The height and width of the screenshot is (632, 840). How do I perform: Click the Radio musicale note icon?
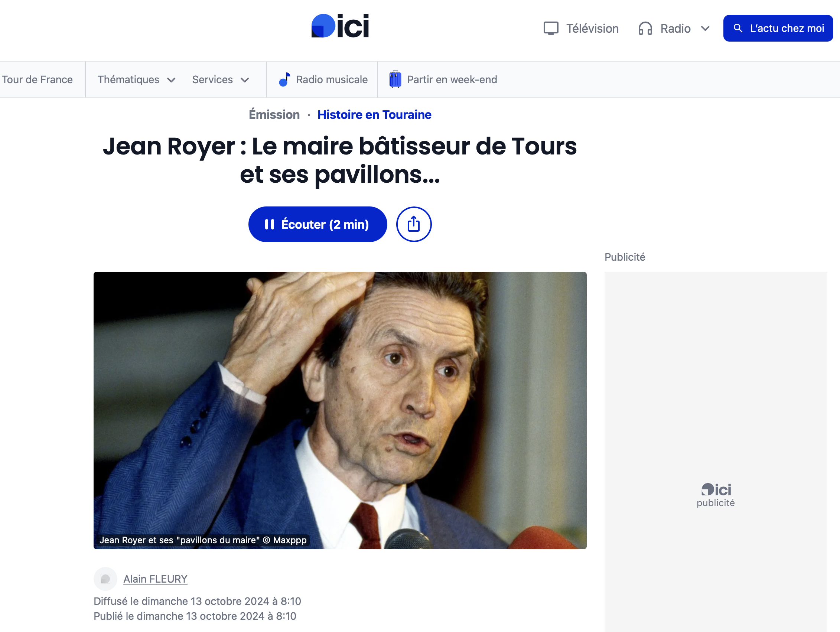tap(284, 79)
